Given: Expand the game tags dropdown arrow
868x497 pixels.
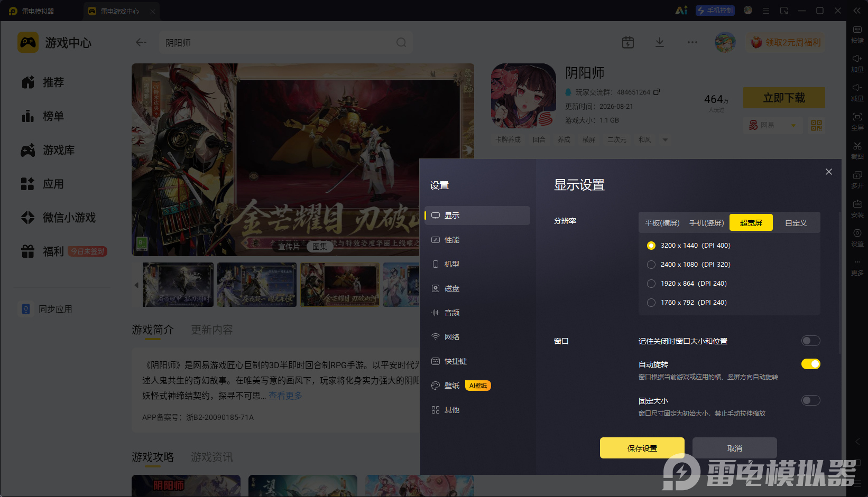Looking at the screenshot, I should click(x=665, y=140).
